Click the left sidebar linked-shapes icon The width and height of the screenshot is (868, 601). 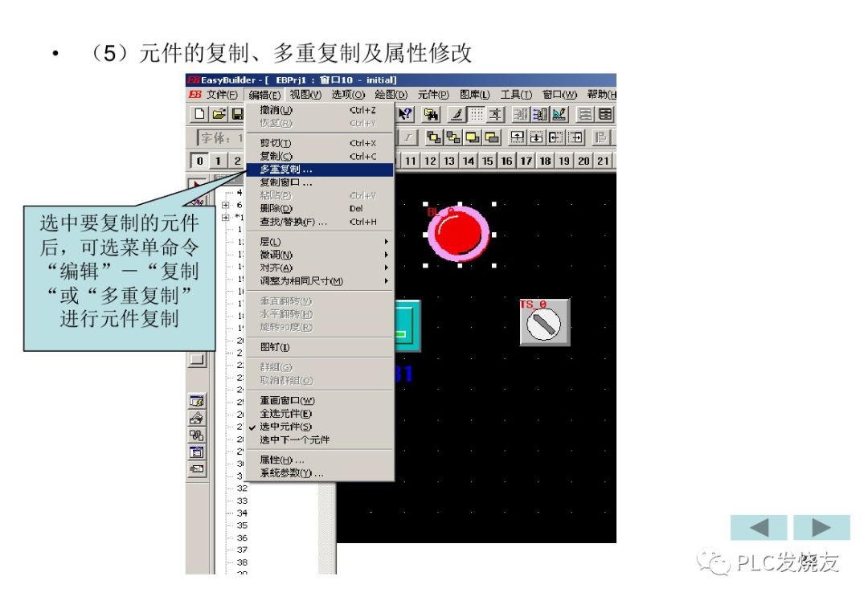coord(197,435)
